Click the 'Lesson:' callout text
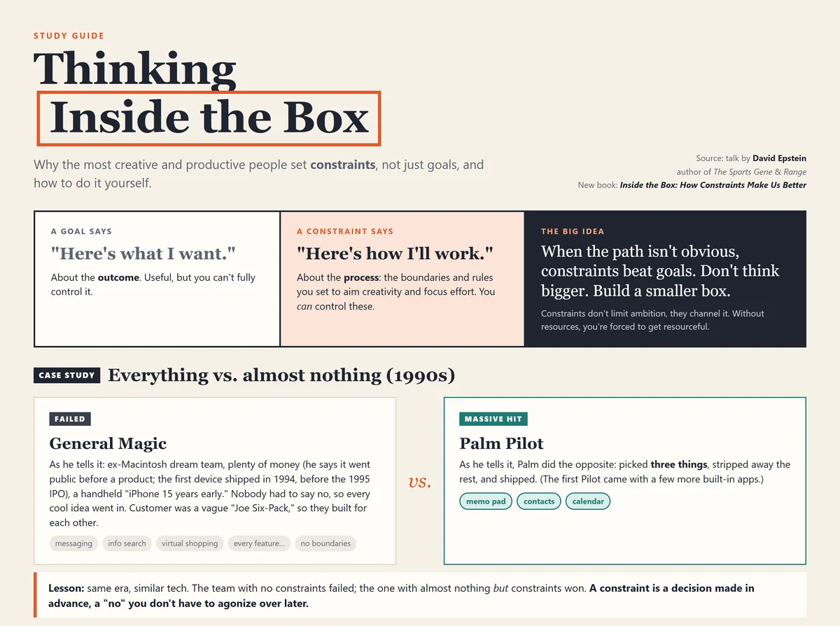 coord(401,595)
